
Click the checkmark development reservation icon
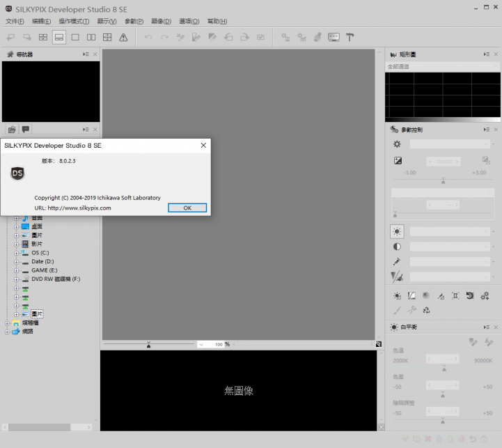tap(260, 37)
